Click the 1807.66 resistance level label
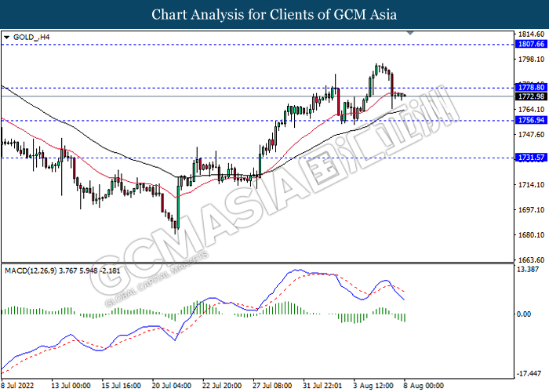This screenshot has height=392, width=549. pos(531,44)
